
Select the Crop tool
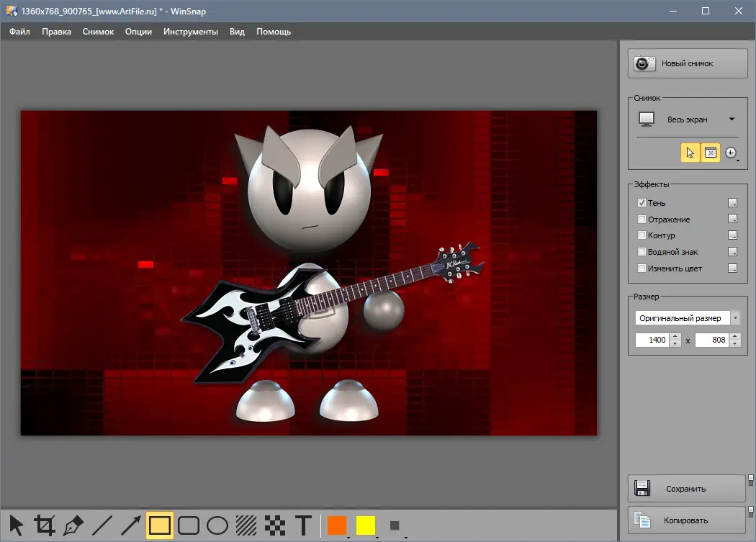[x=45, y=525]
